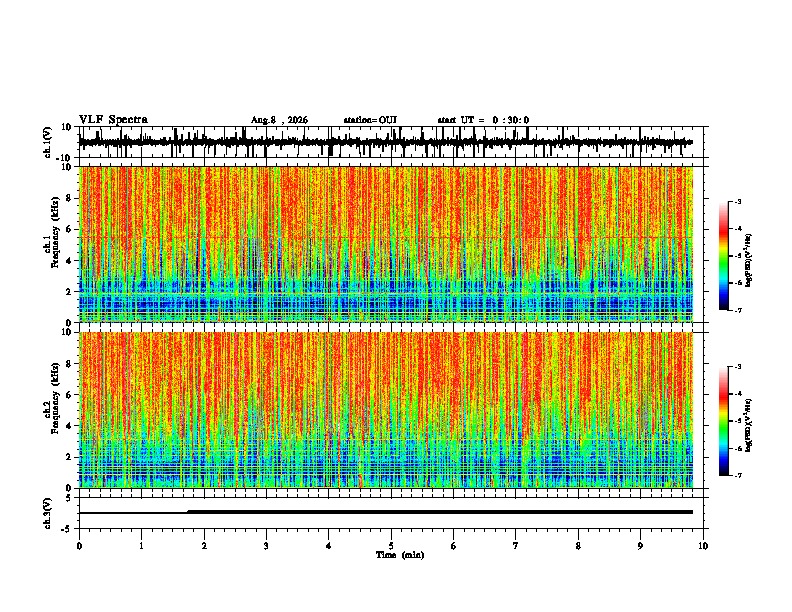This screenshot has width=792, height=612.
Task: Click inside the ch.2 spectrogram panel
Action: [386, 410]
